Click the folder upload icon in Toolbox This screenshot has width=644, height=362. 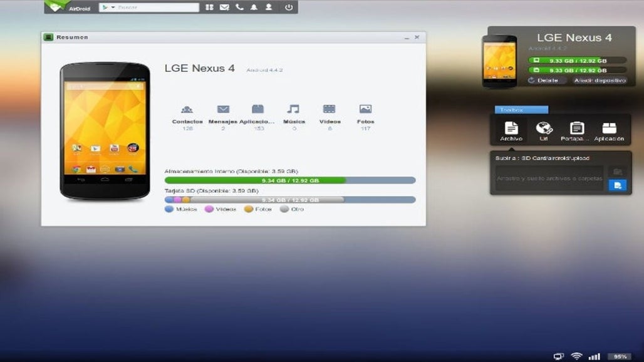(617, 172)
